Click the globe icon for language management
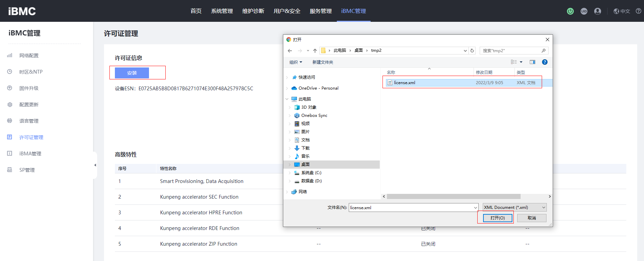Screen dimensions: 644x261 (10, 121)
